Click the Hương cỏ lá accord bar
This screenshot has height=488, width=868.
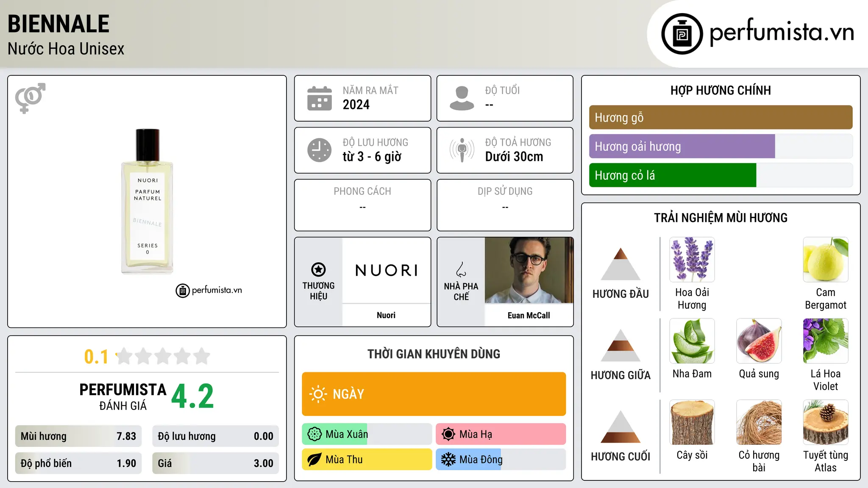(x=721, y=175)
